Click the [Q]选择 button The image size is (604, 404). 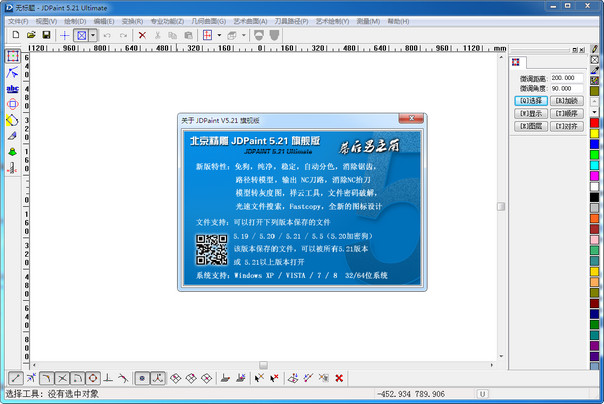[530, 101]
